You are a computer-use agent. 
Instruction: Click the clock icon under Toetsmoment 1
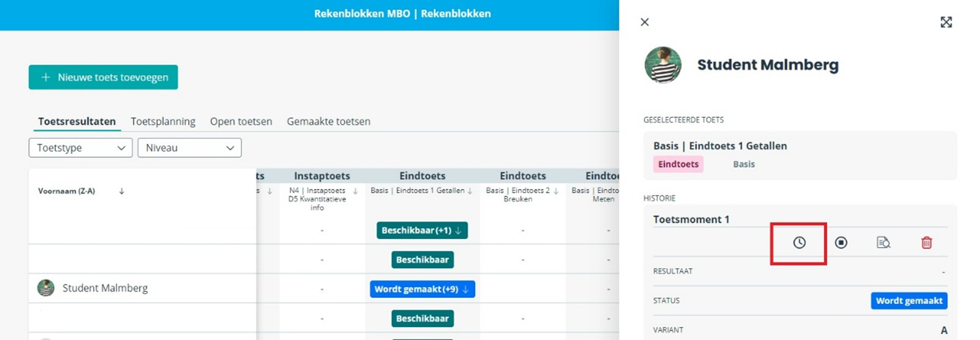pyautogui.click(x=799, y=243)
